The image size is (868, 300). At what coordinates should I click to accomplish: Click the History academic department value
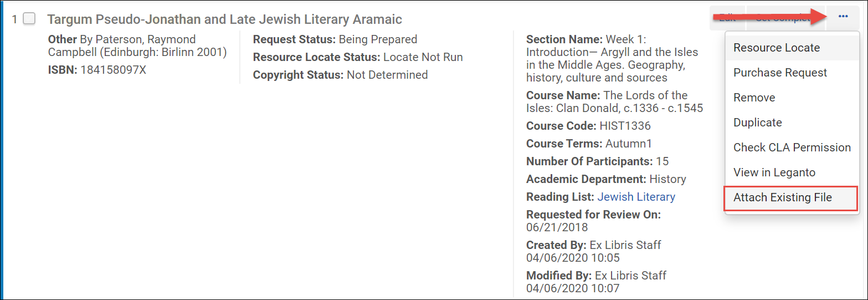667,179
